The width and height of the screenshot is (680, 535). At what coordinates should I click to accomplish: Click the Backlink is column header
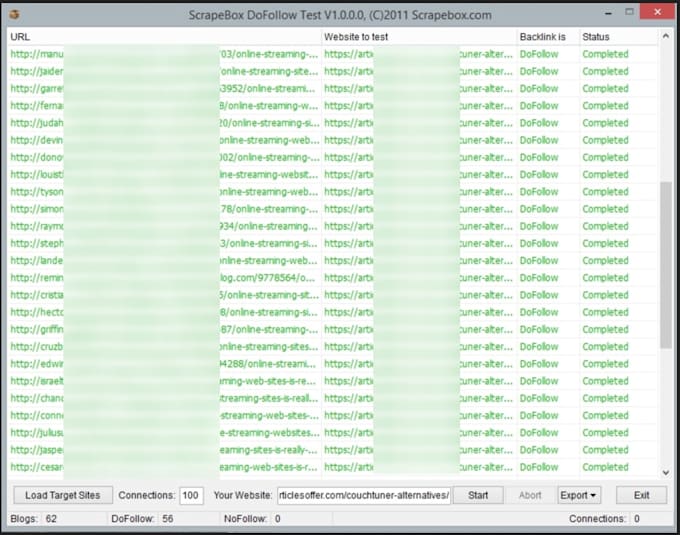(548, 37)
